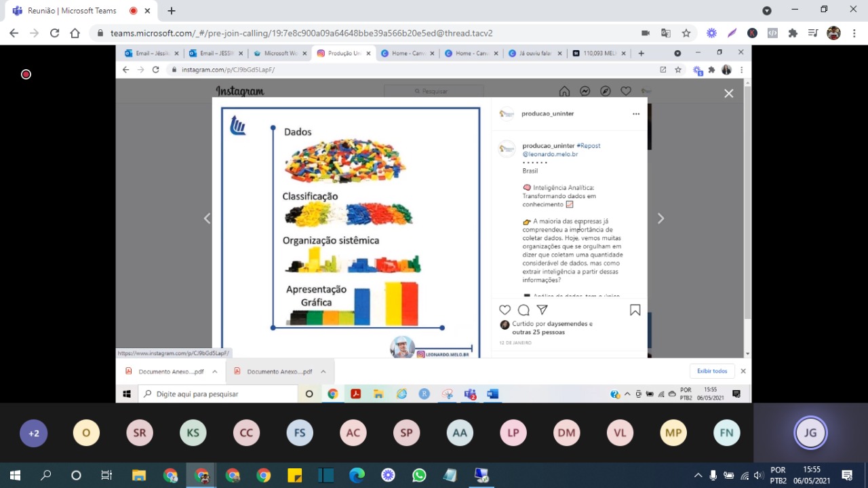Image resolution: width=868 pixels, height=488 pixels.
Task: Go to next Instagram post with right arrow
Action: [x=660, y=219]
